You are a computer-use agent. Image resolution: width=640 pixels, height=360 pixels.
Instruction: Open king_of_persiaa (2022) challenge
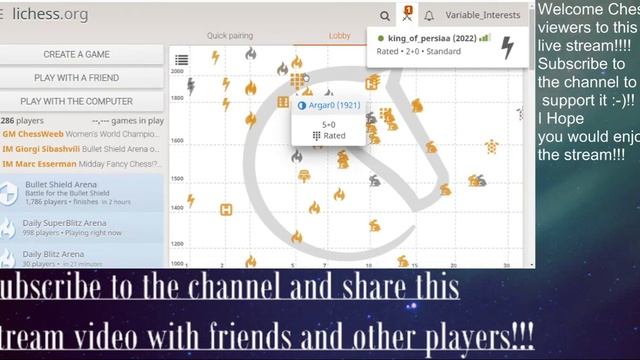pyautogui.click(x=432, y=38)
